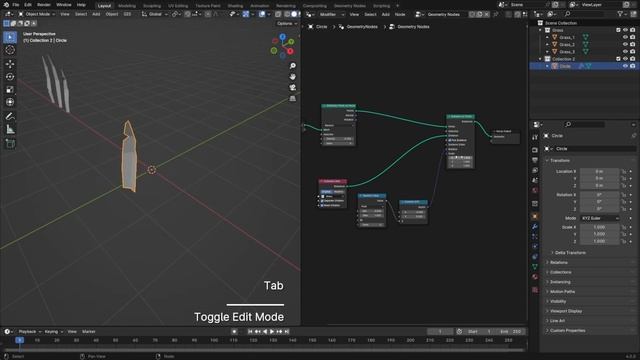Image resolution: width=640 pixels, height=360 pixels.
Task: Open the Material properties tab
Action: (x=535, y=277)
